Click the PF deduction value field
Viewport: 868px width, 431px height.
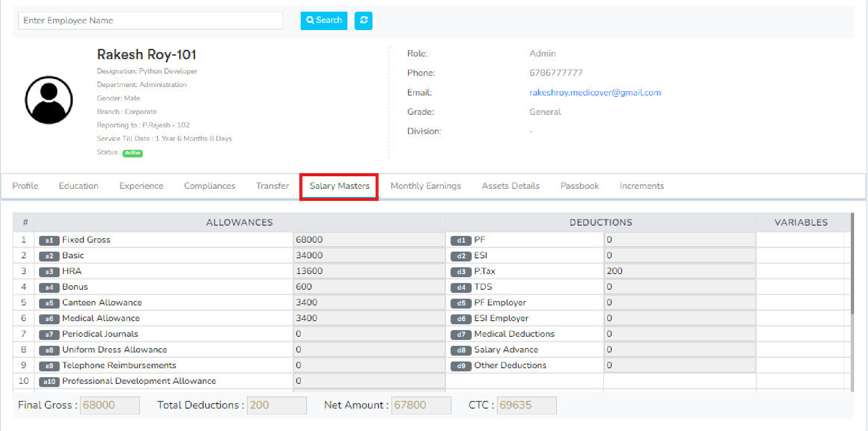click(x=680, y=239)
